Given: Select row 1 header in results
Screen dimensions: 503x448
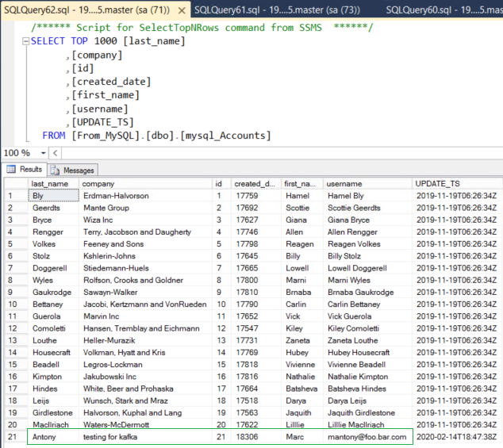Looking at the screenshot, I should pyautogui.click(x=16, y=196).
